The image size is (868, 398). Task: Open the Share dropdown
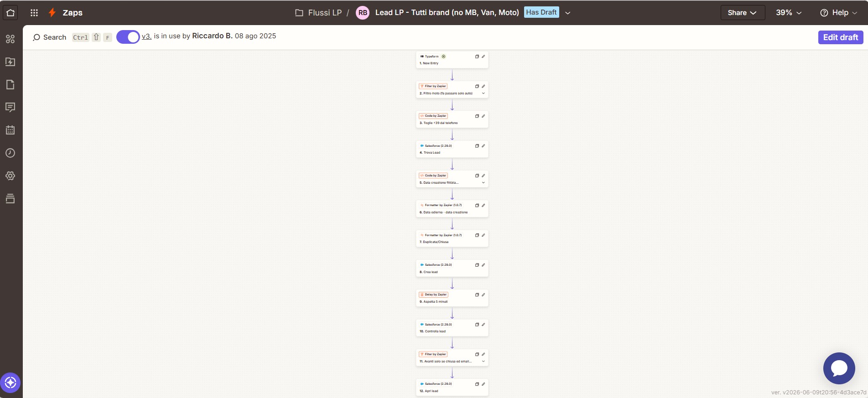tap(743, 13)
